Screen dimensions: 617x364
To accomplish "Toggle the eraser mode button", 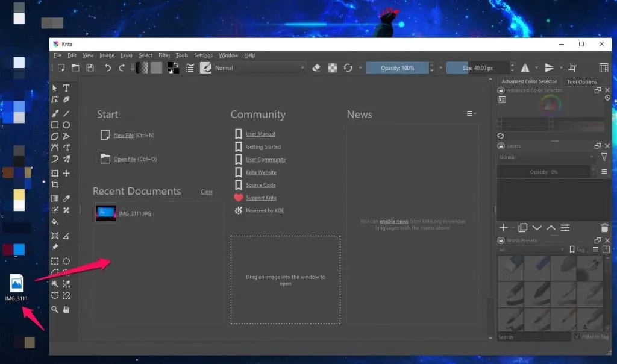I will (316, 68).
